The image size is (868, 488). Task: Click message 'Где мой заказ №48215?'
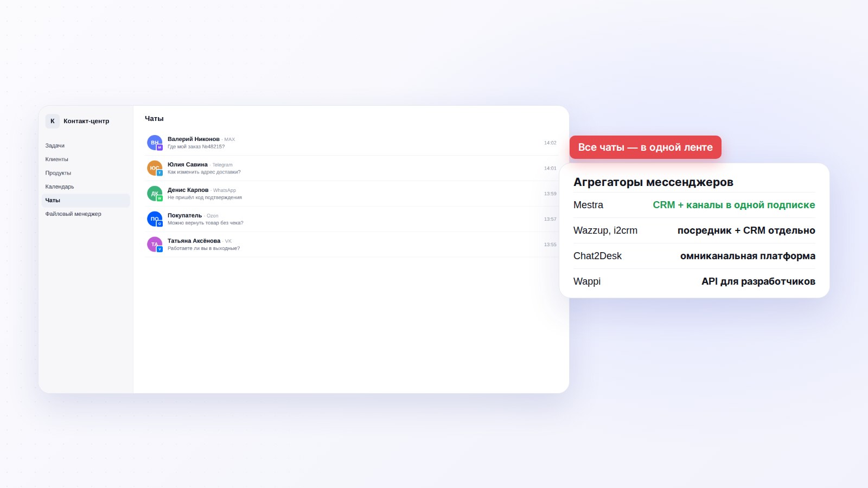tap(196, 146)
